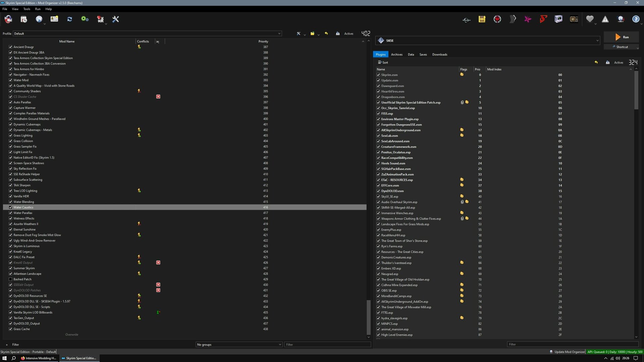Screen dimensions: 644x362
Task: Click the mod list Filter text field
Action: 327,345
